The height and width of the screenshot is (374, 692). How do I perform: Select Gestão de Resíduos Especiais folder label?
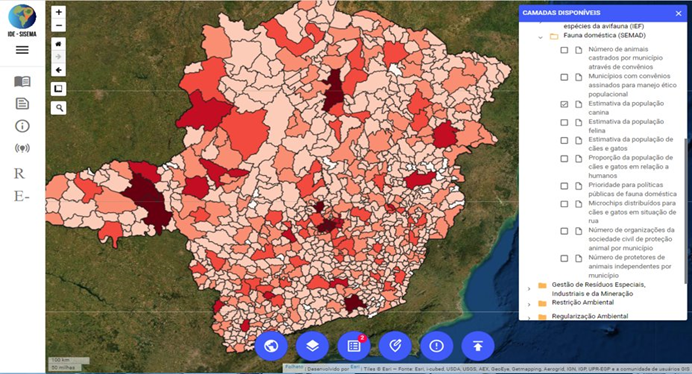(x=598, y=289)
